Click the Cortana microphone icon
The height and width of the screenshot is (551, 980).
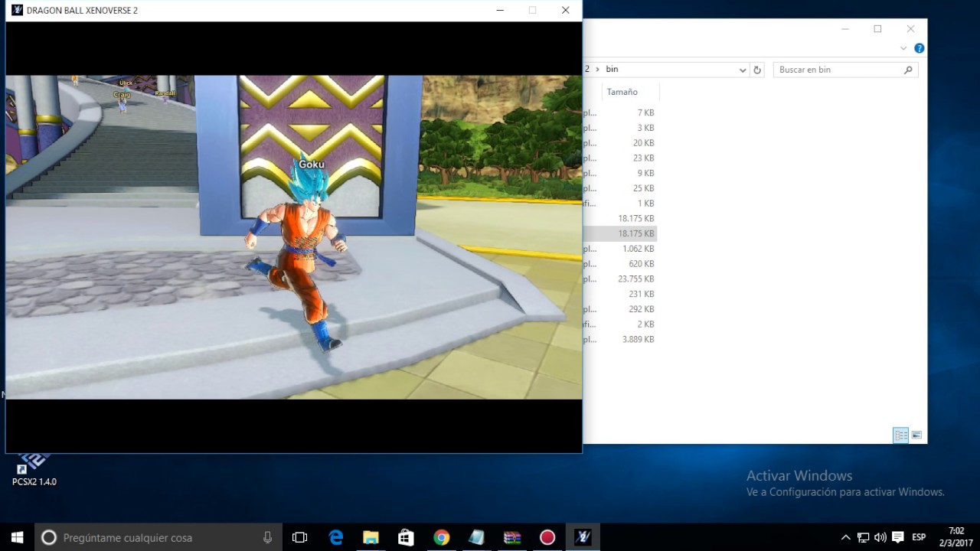coord(267,537)
